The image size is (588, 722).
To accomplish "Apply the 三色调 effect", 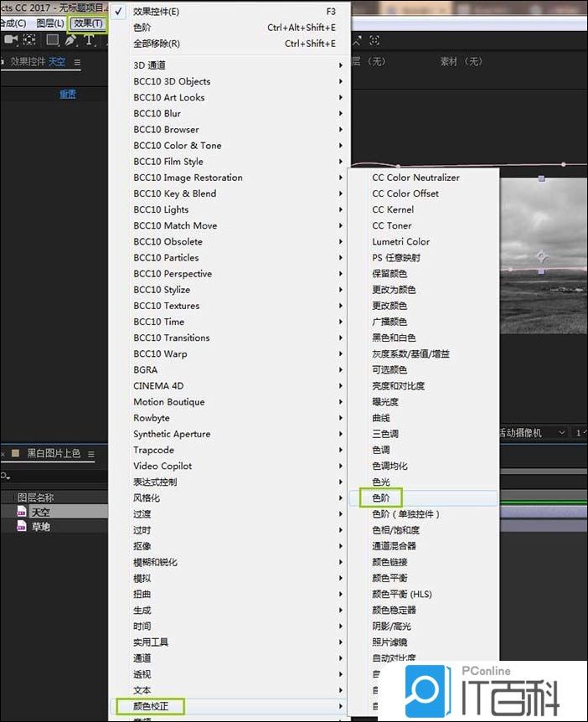I will point(423,434).
